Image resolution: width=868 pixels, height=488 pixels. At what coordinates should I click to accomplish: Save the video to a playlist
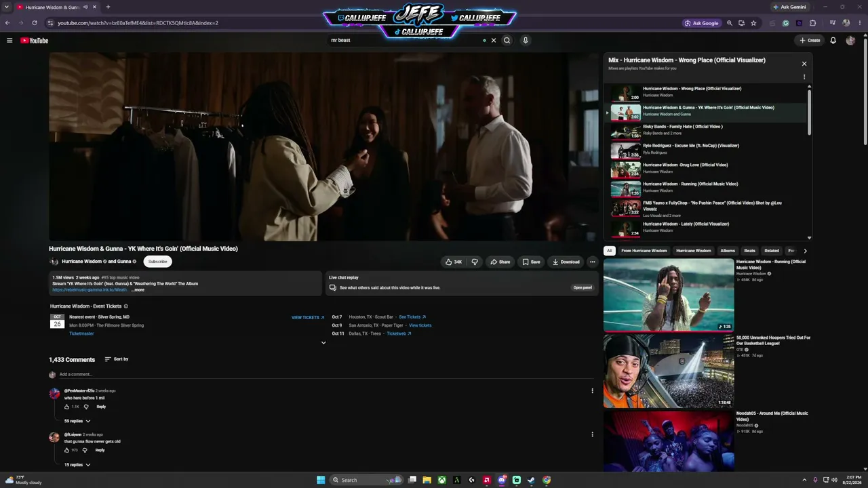click(x=531, y=262)
